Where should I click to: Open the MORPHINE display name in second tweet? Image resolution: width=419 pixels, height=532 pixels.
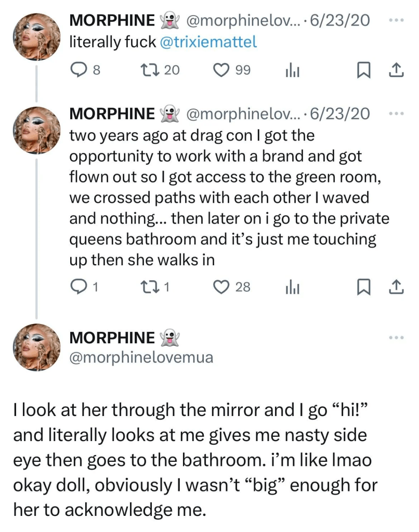tap(112, 113)
